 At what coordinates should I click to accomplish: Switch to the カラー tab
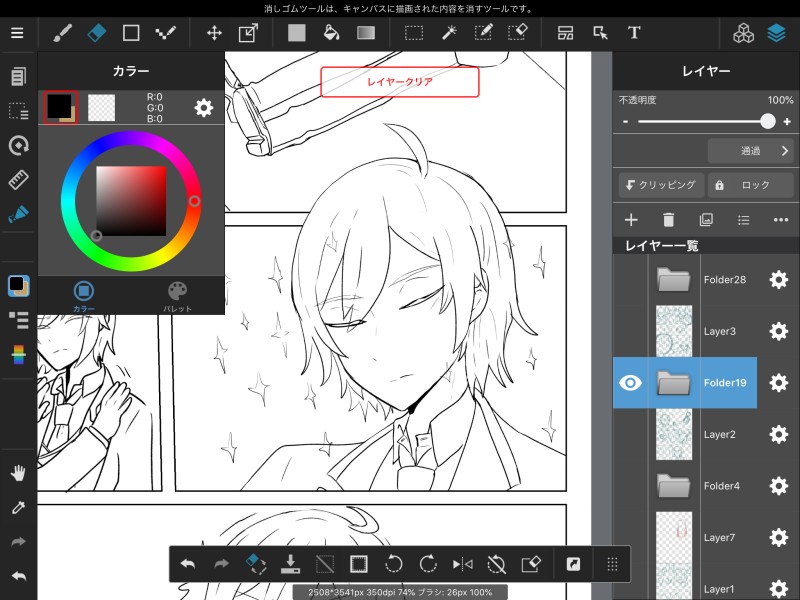coord(84,296)
